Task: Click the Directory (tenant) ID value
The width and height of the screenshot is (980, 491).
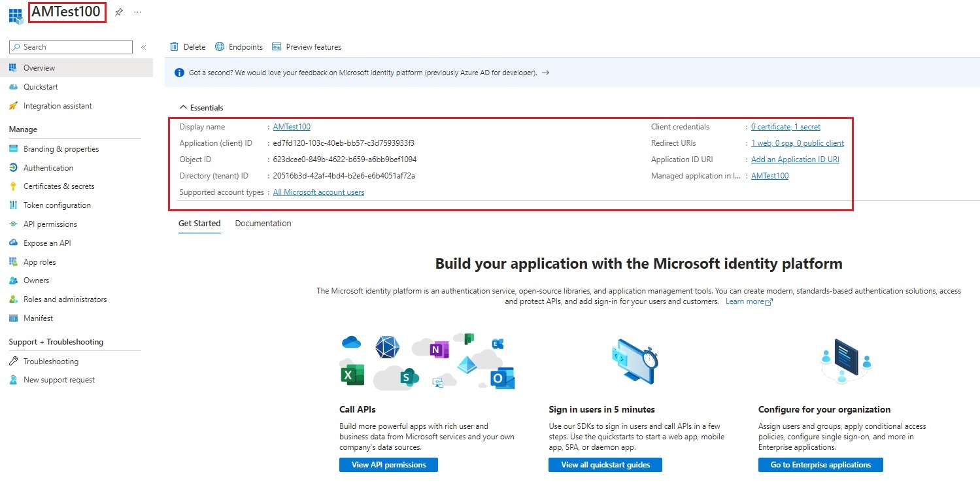Action: point(344,176)
